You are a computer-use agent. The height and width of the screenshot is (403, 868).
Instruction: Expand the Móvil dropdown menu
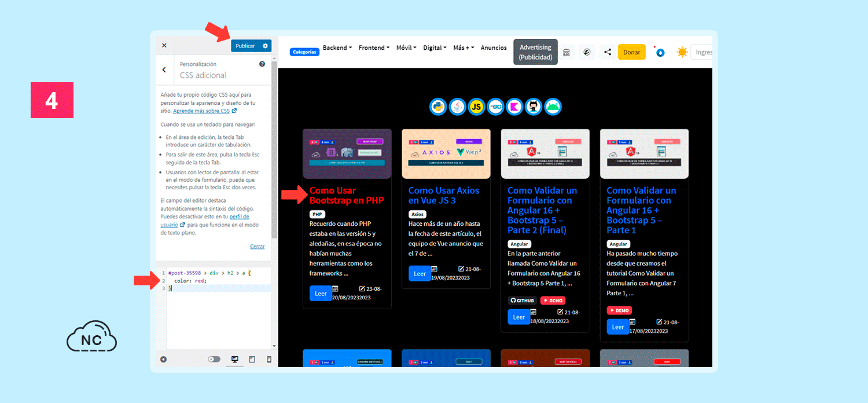[406, 48]
